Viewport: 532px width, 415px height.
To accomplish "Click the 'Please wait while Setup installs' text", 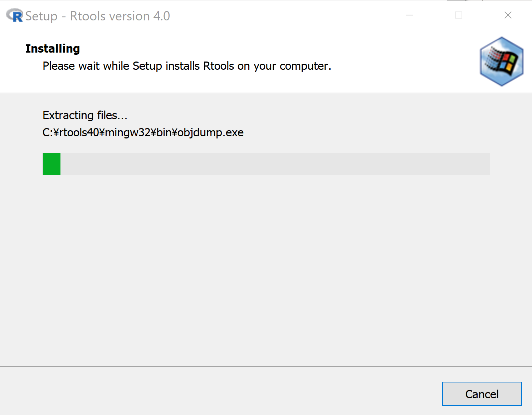I will point(120,66).
